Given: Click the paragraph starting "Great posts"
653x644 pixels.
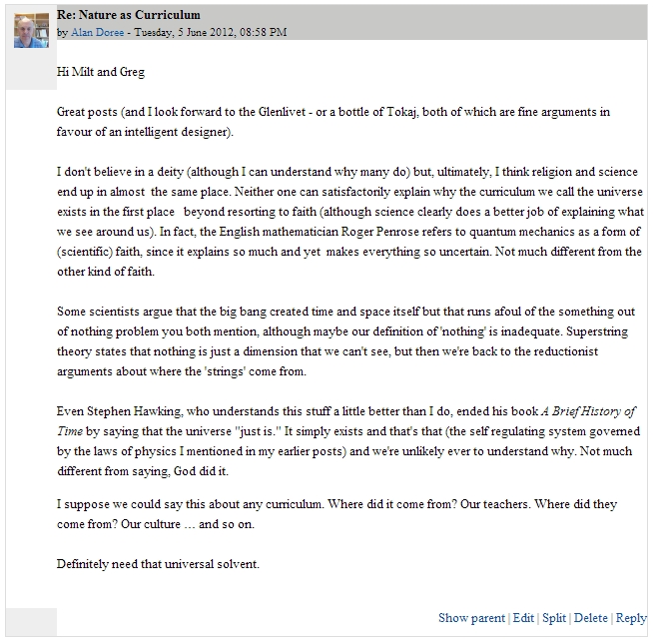Looking at the screenshot, I should point(90,112).
